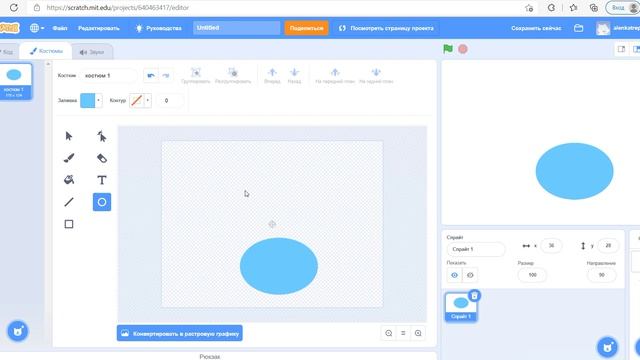Switch to the Sounds tab
This screenshot has height=360, width=640.
pos(92,52)
